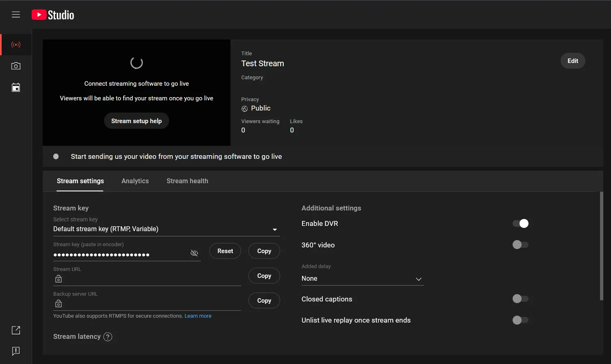Screen dimensions: 611x364
Task: Open the send feedback icon
Action: tap(16, 351)
